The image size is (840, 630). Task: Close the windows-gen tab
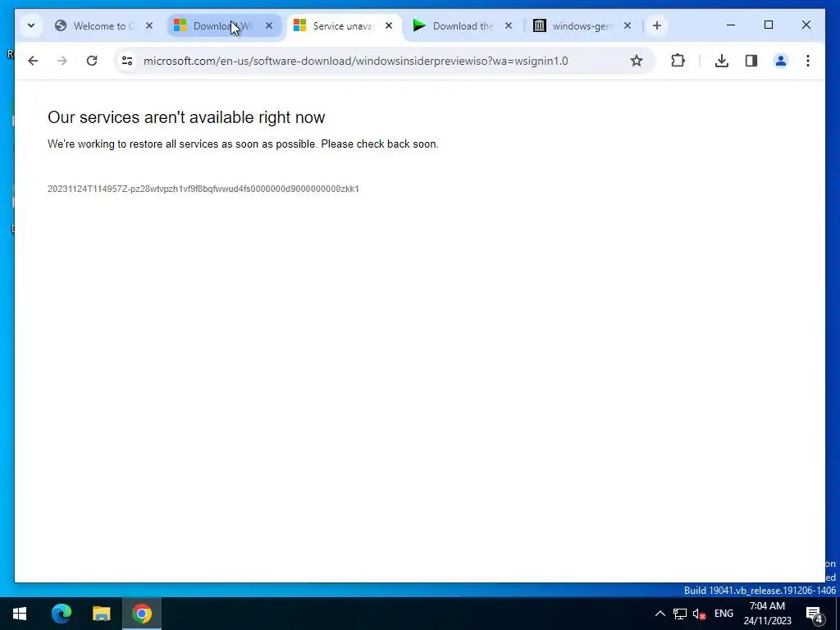pos(628,25)
